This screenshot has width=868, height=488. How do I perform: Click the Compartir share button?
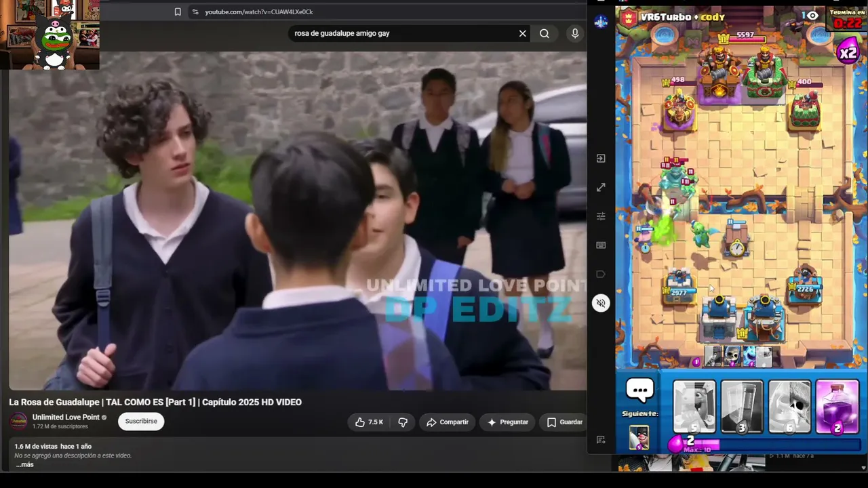click(448, 422)
